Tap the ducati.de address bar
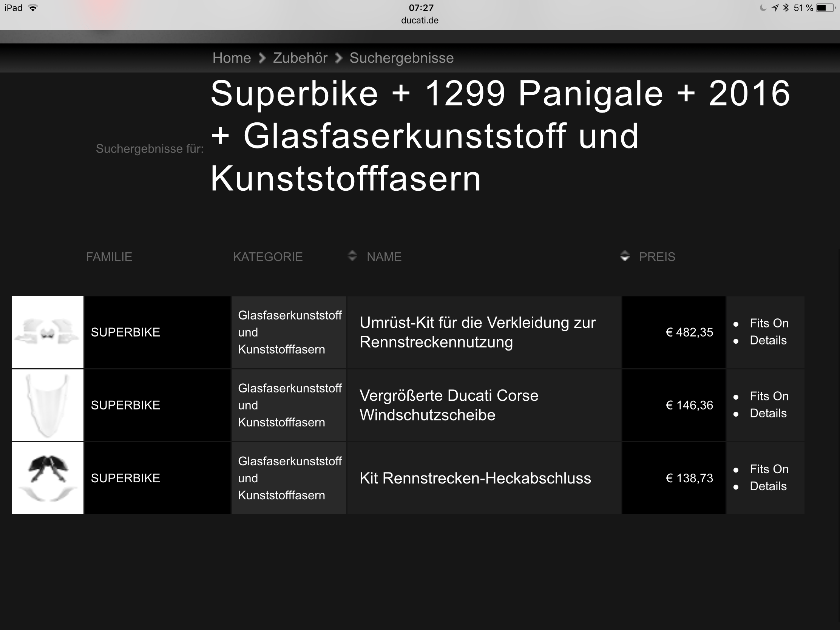The height and width of the screenshot is (630, 840). (420, 20)
